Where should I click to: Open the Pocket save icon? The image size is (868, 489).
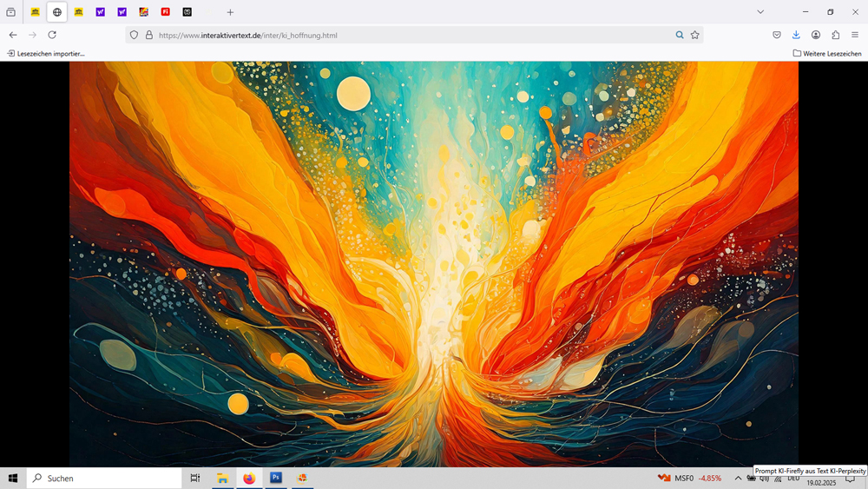[777, 35]
